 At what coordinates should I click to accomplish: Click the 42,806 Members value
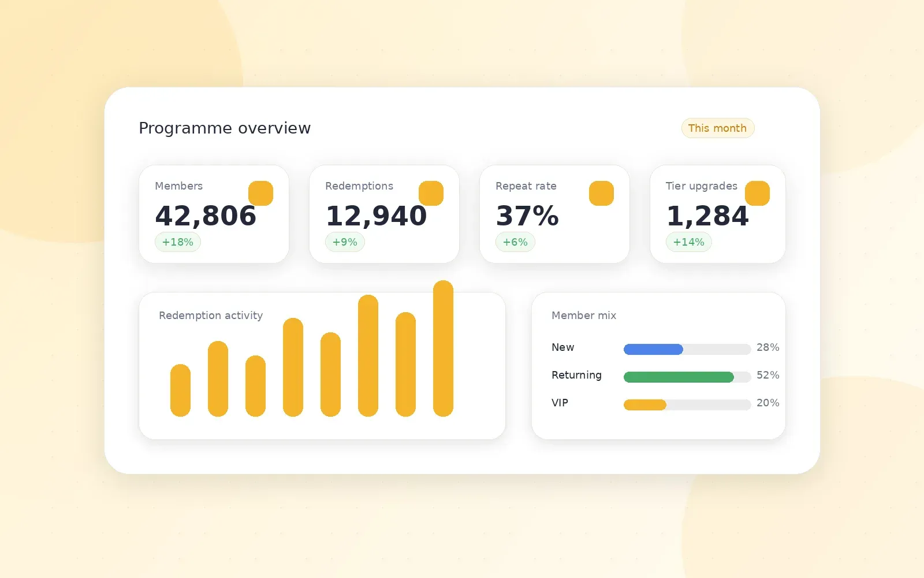pos(206,216)
